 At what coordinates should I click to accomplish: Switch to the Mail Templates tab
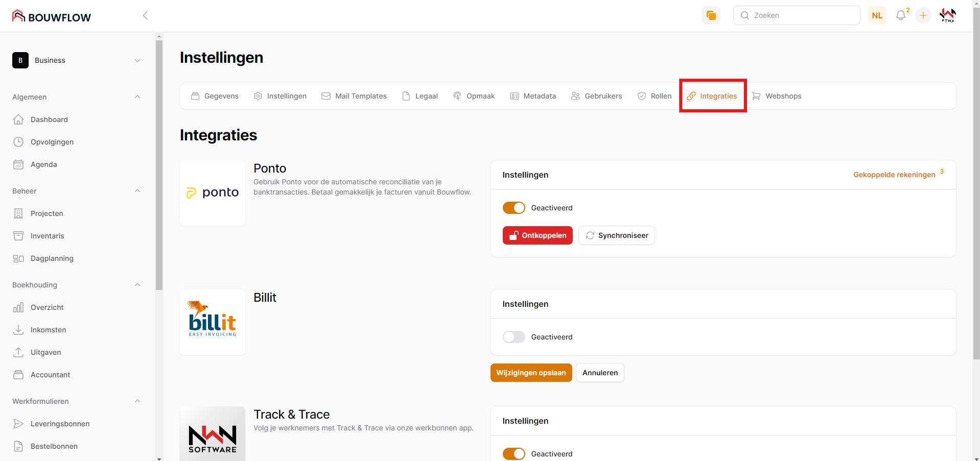pyautogui.click(x=354, y=96)
